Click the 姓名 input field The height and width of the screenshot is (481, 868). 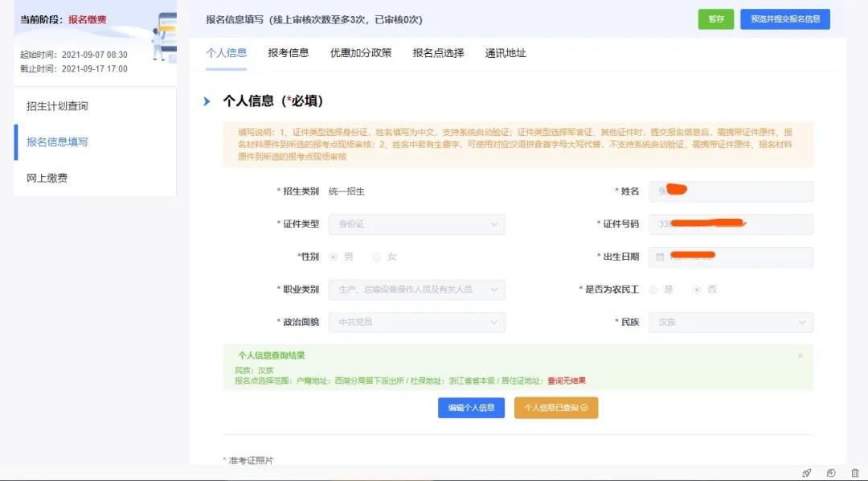(x=730, y=191)
